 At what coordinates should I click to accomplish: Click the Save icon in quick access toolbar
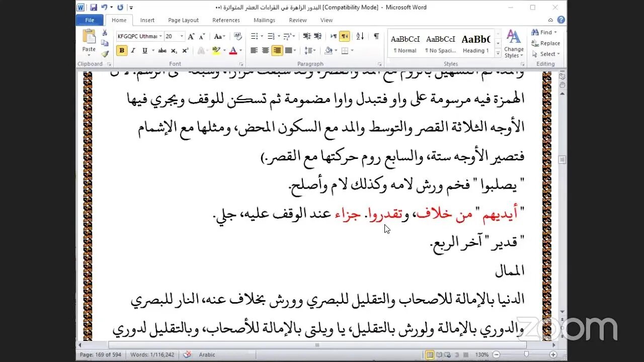tap(94, 8)
